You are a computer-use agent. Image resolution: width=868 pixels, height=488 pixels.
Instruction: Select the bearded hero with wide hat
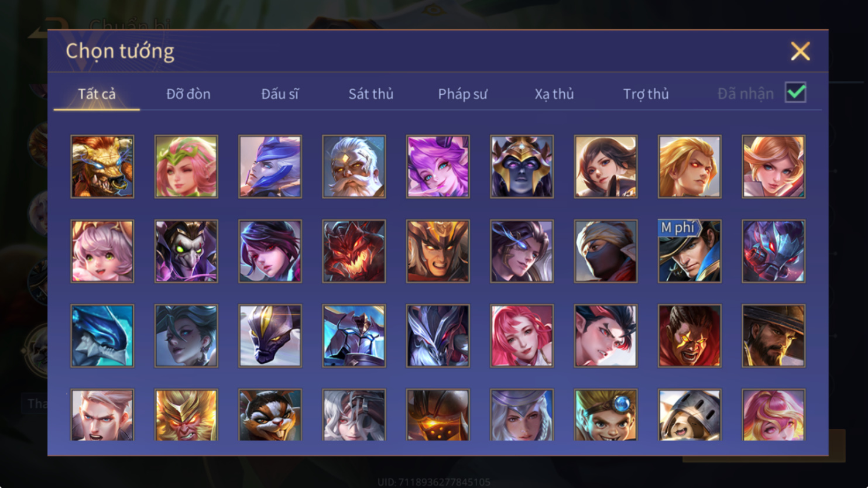coord(774,336)
